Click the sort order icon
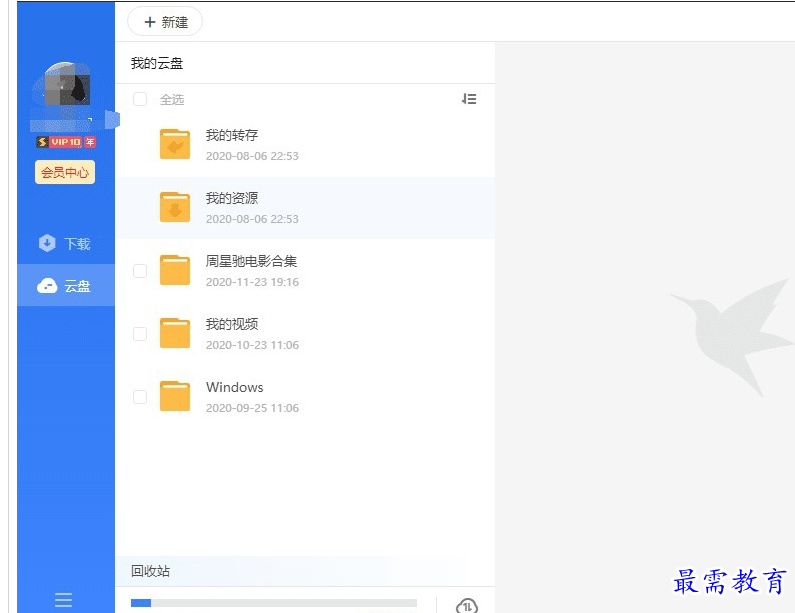Screen dimensions: 795x613 (x=469, y=99)
